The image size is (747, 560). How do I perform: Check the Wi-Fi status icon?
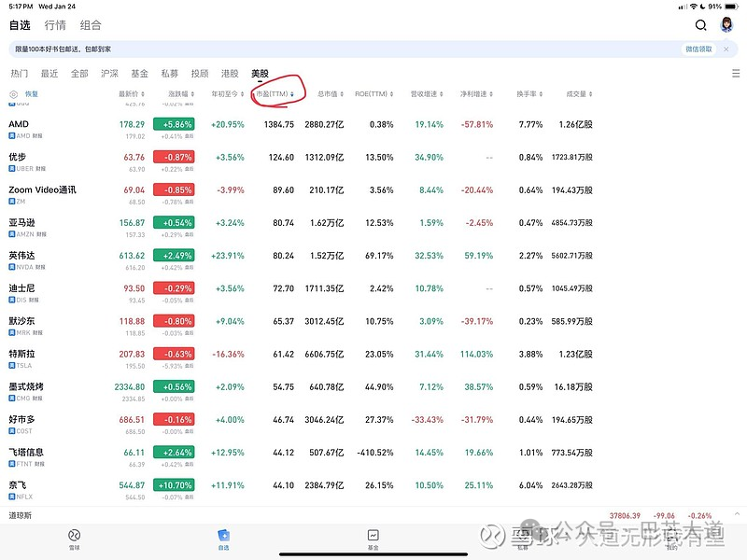(693, 7)
